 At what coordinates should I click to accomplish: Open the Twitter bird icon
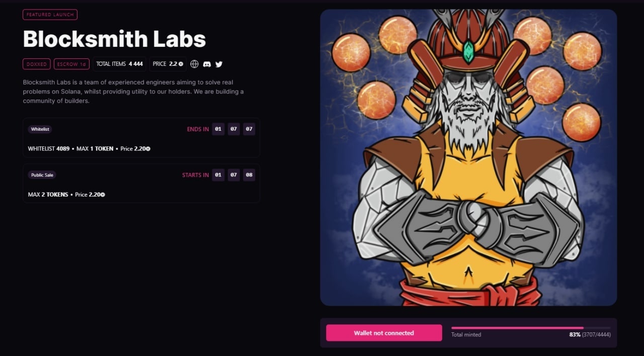(x=219, y=64)
